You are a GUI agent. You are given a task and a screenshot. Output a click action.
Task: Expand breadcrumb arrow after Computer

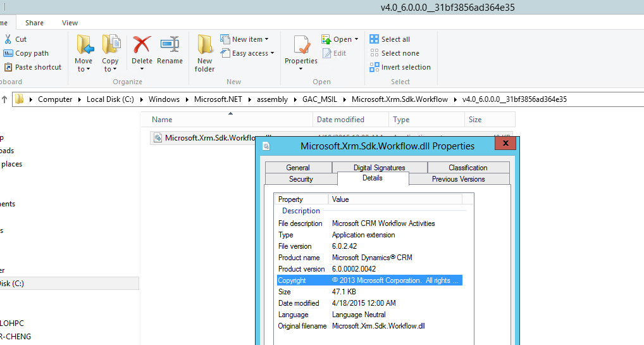pyautogui.click(x=80, y=99)
